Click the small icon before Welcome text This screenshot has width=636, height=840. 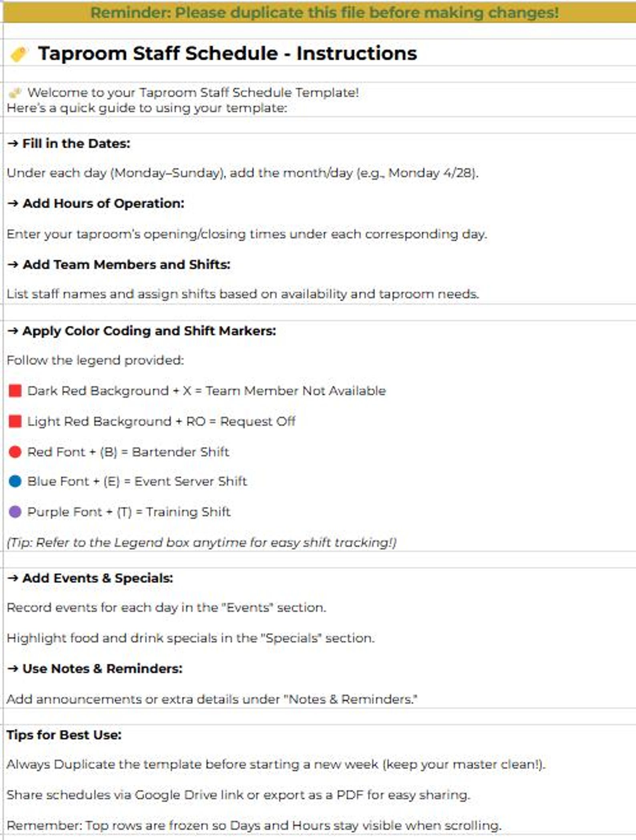[15, 93]
